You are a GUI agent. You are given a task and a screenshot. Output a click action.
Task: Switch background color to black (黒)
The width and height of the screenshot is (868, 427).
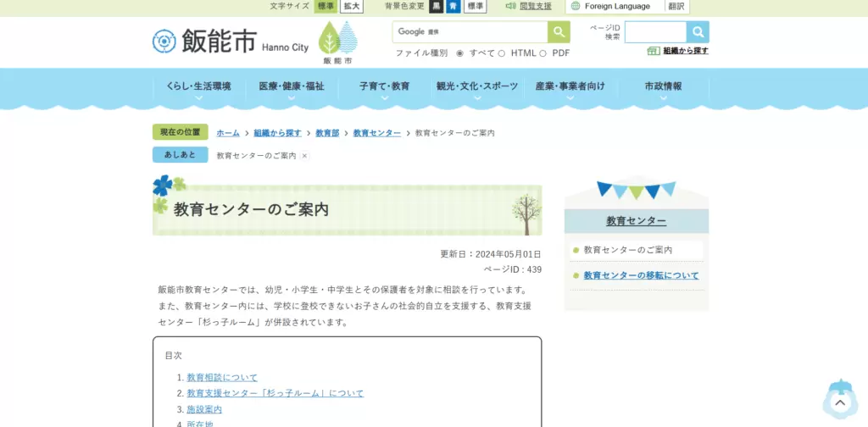(x=437, y=6)
